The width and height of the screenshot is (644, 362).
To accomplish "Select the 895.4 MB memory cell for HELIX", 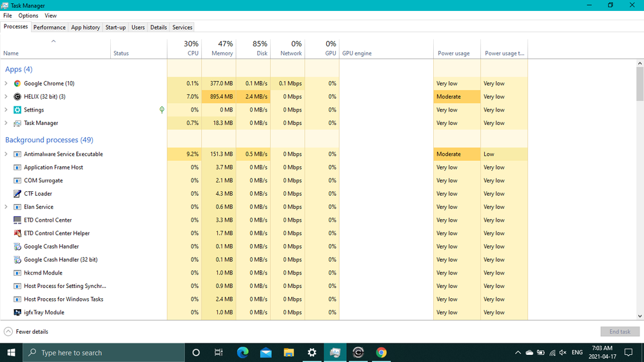I will (219, 97).
